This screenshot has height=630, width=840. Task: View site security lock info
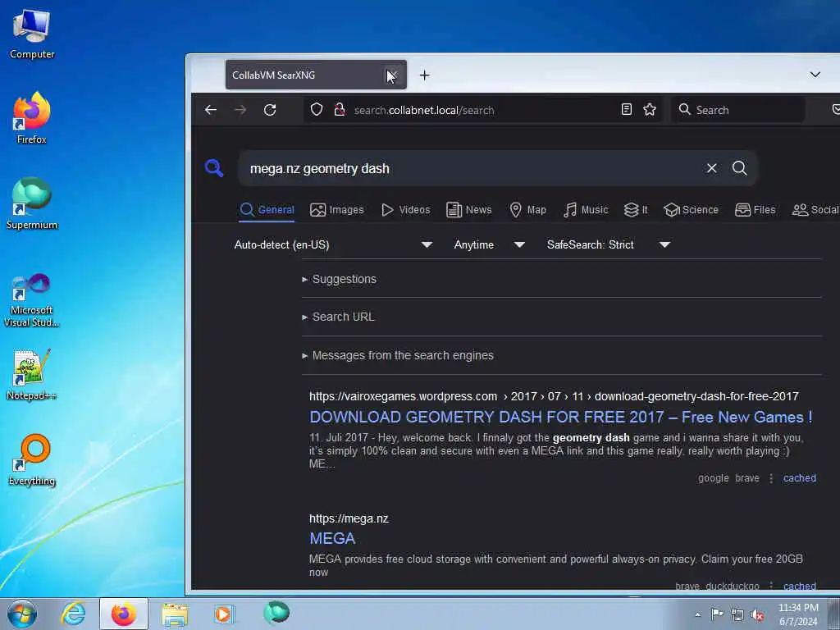point(339,110)
